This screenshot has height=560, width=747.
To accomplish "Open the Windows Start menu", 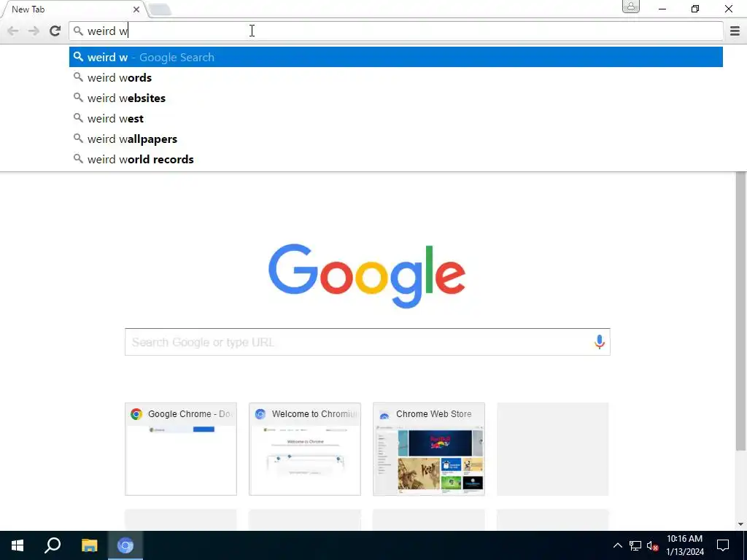I will pyautogui.click(x=18, y=545).
